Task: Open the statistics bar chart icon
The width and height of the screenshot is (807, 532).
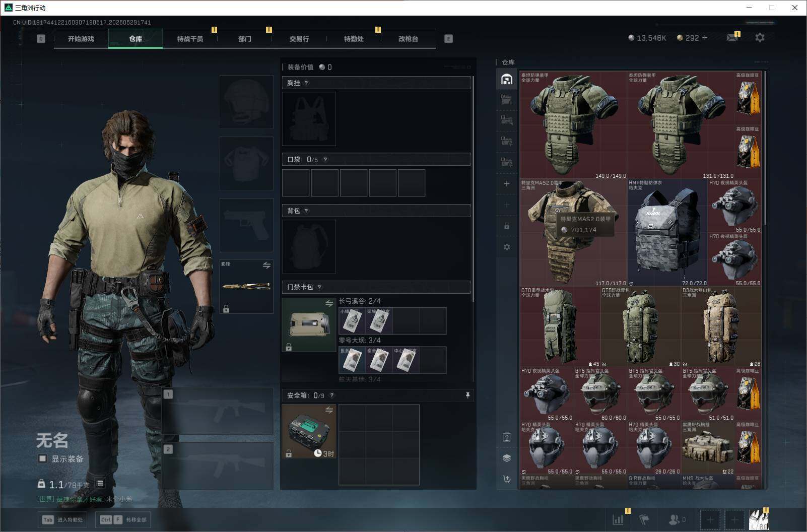Action: pos(618,519)
